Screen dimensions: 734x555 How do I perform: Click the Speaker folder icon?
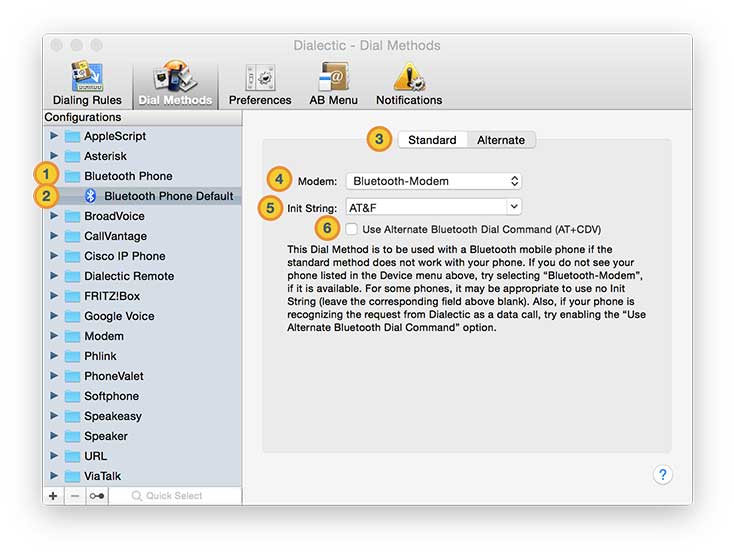(x=72, y=437)
